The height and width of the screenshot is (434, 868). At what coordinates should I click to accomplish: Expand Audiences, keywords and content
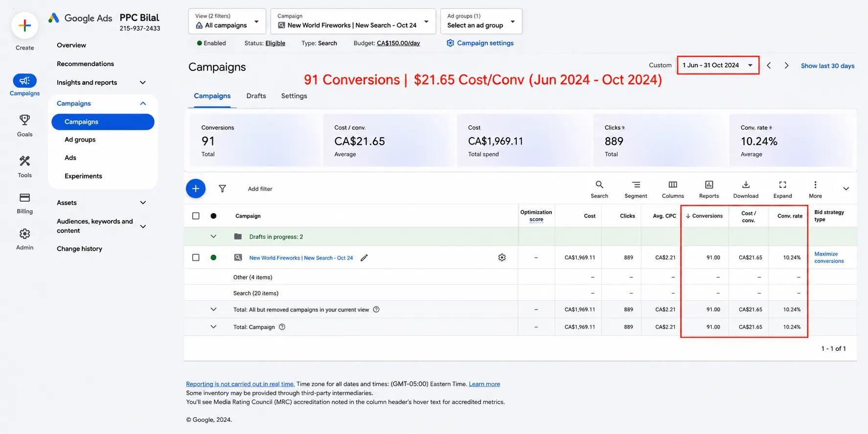pyautogui.click(x=143, y=226)
